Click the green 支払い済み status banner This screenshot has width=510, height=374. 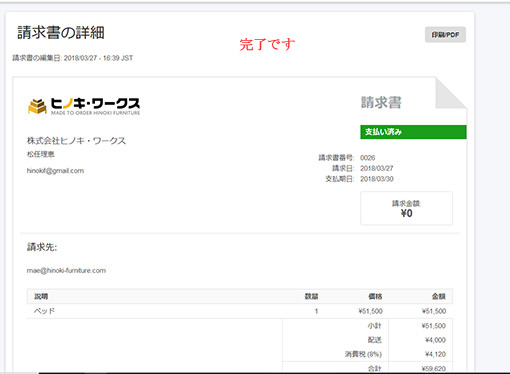point(413,132)
